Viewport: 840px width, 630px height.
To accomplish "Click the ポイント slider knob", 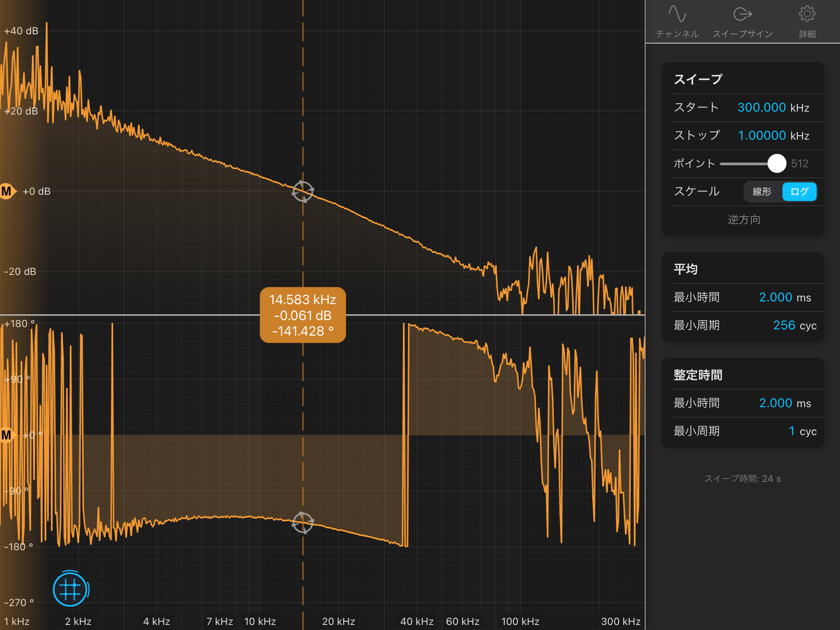I will 777,164.
